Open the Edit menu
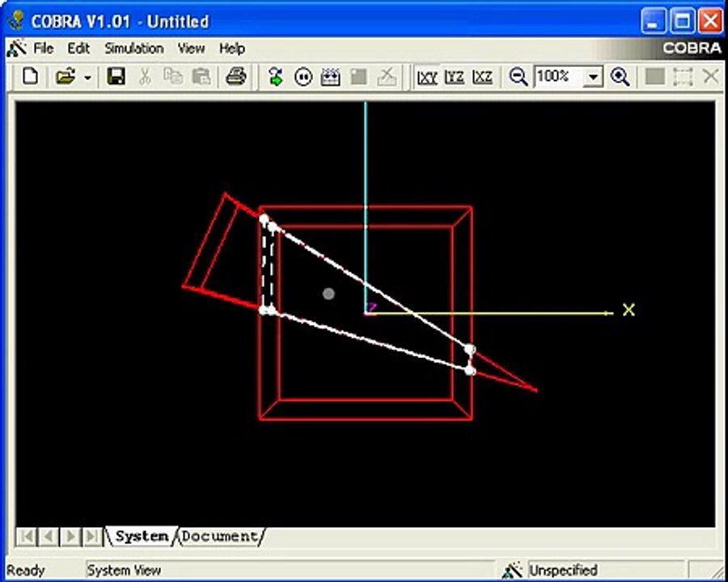 click(78, 48)
